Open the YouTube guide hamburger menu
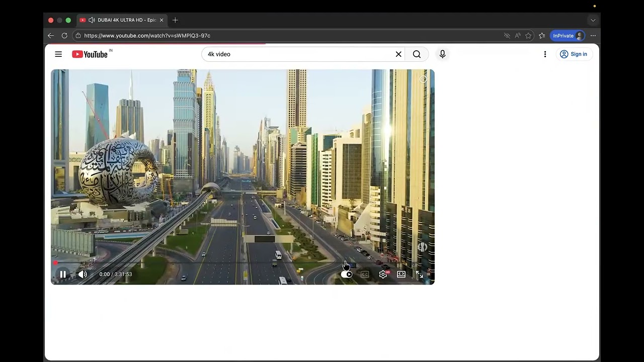644x362 pixels. (58, 54)
